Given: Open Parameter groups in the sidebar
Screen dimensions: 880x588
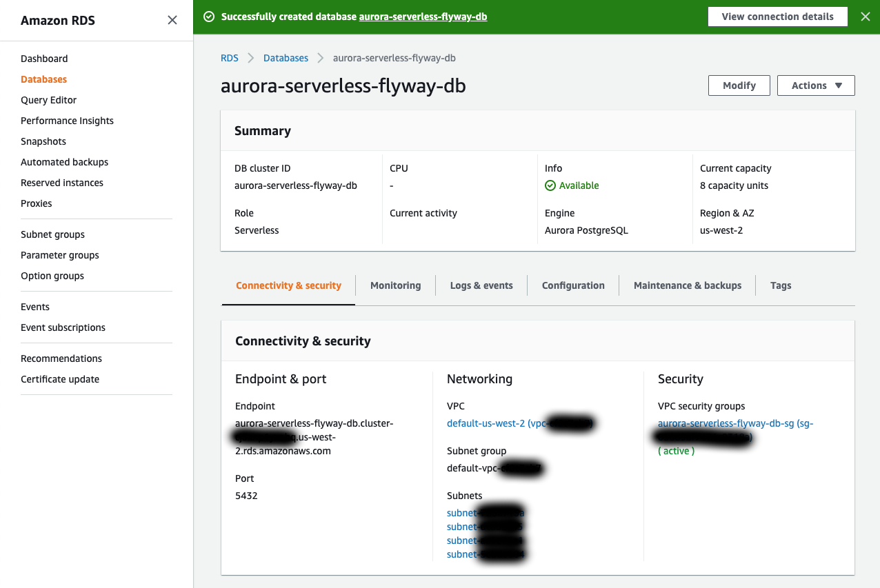Looking at the screenshot, I should pos(60,255).
